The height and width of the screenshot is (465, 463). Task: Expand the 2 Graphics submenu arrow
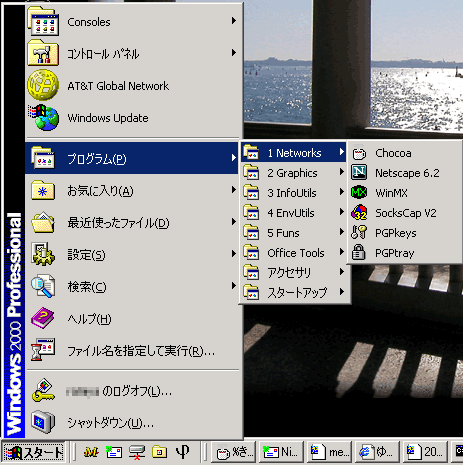pos(342,172)
